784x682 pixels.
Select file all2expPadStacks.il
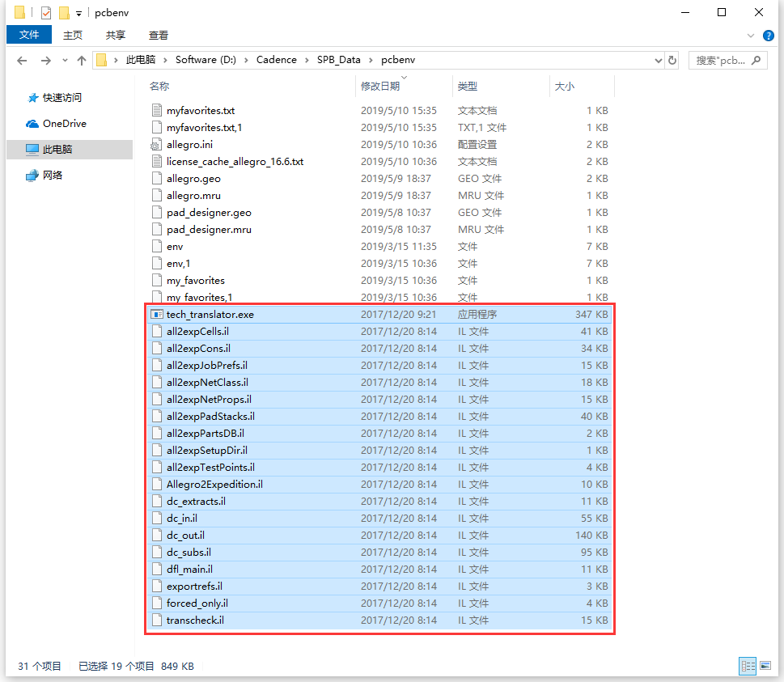(210, 417)
